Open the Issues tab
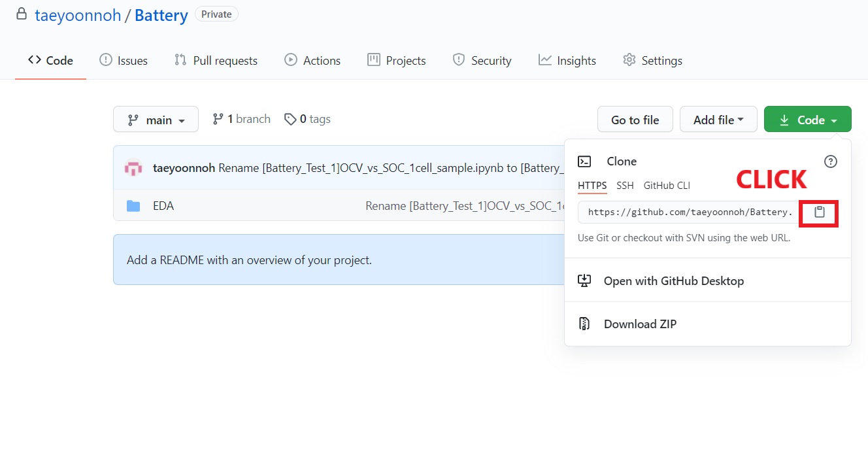 (x=124, y=60)
